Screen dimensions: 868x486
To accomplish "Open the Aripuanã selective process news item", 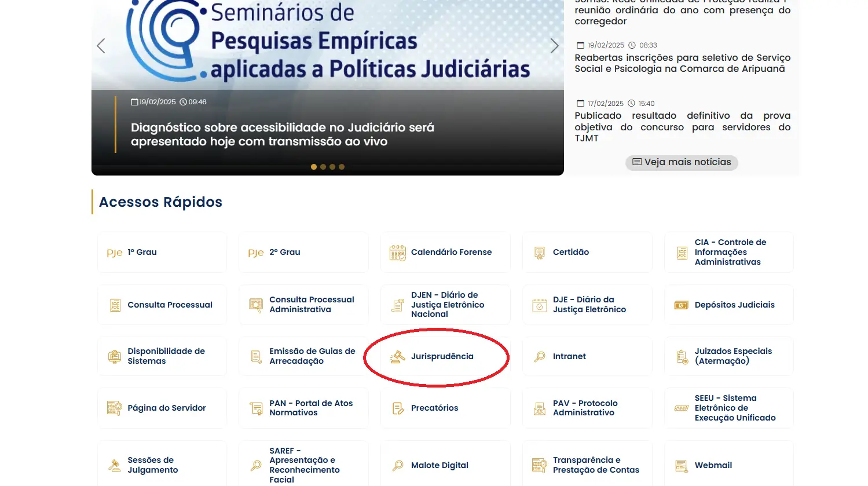I will click(683, 63).
